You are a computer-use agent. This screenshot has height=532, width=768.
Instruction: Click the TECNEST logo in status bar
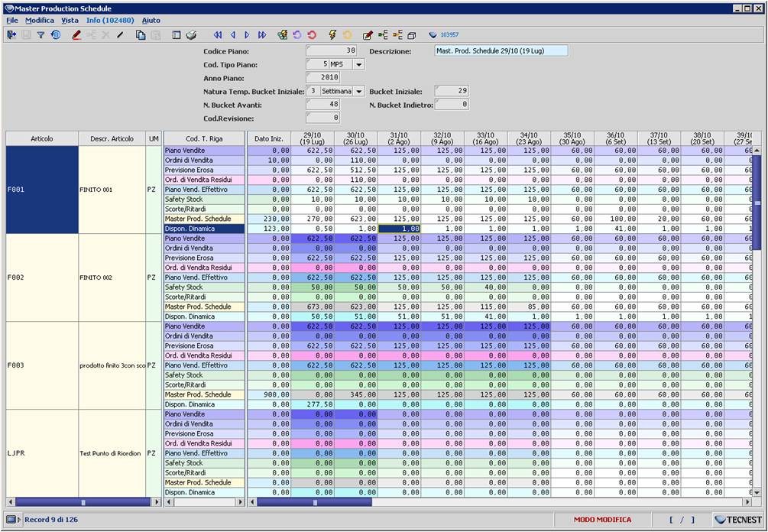[739, 519]
